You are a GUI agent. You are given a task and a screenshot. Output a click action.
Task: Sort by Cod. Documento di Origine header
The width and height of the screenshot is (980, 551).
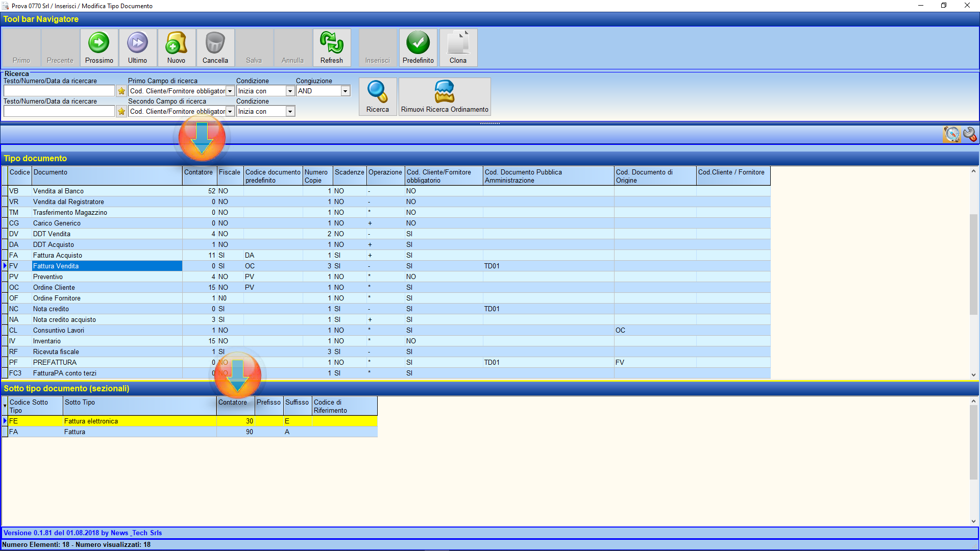coord(655,176)
